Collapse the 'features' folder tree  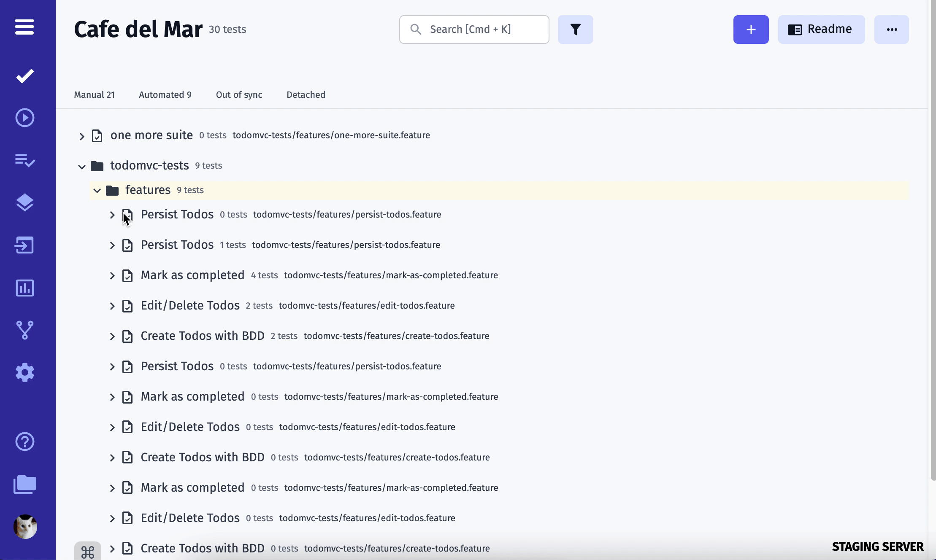[96, 190]
